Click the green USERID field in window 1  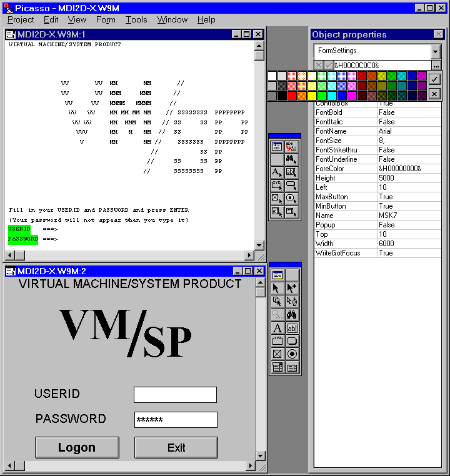(19, 229)
